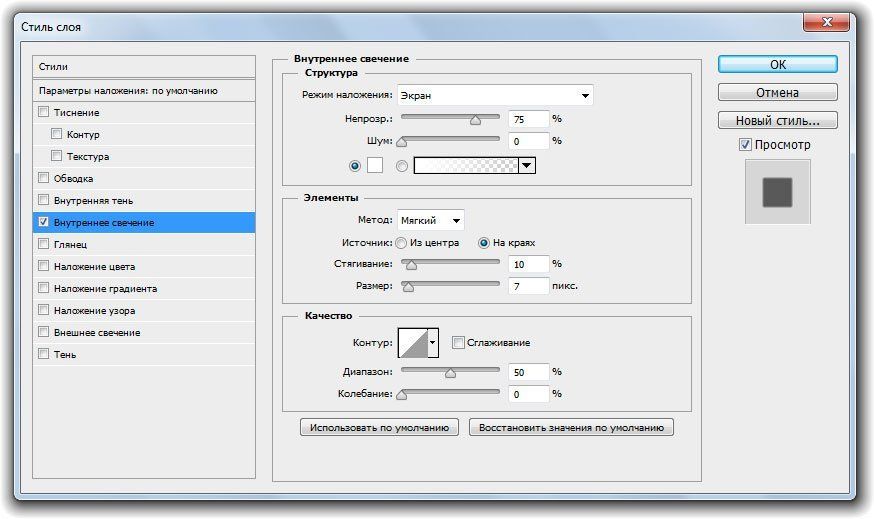Select the gradient radio button
Screen dimensions: 874x519
pyautogui.click(x=402, y=166)
